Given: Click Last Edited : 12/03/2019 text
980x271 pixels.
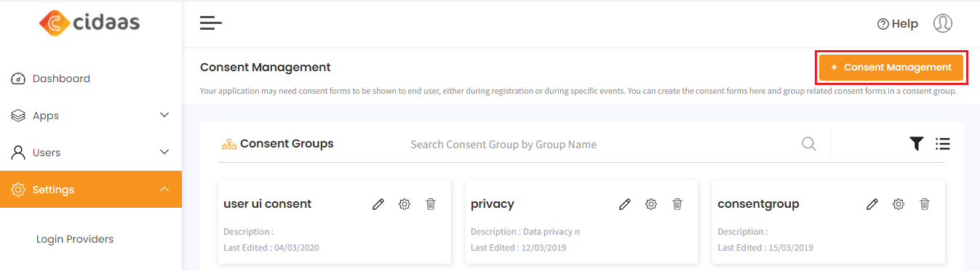Looking at the screenshot, I should tap(519, 248).
